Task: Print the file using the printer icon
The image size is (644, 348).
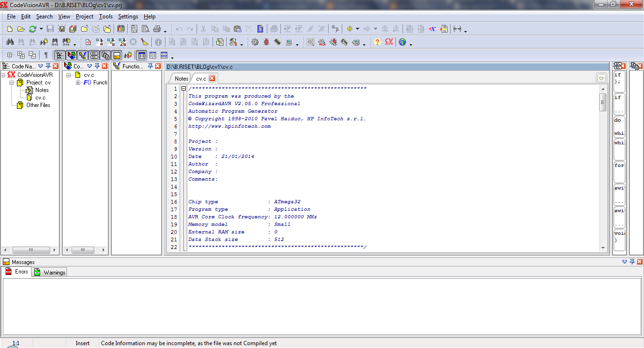Action: click(x=157, y=29)
